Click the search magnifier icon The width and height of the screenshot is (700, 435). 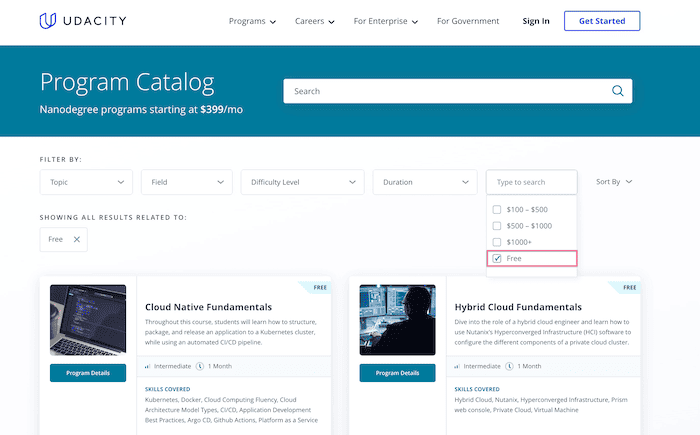click(x=617, y=91)
